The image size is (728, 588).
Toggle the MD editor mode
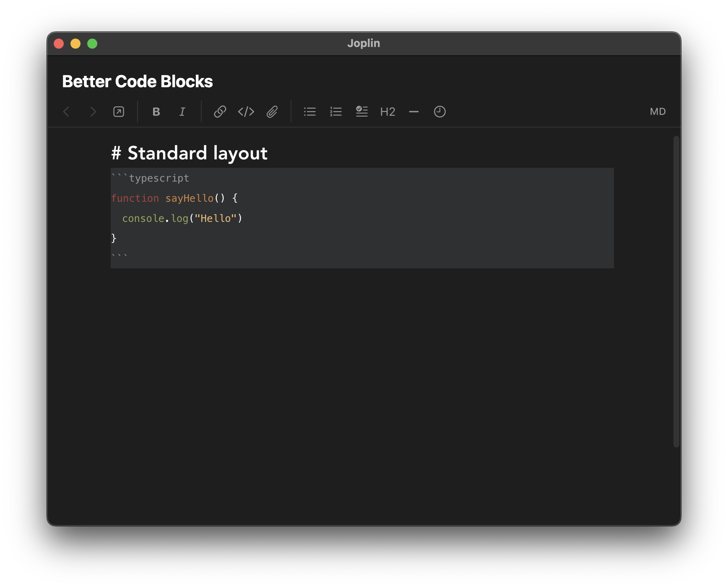(658, 112)
